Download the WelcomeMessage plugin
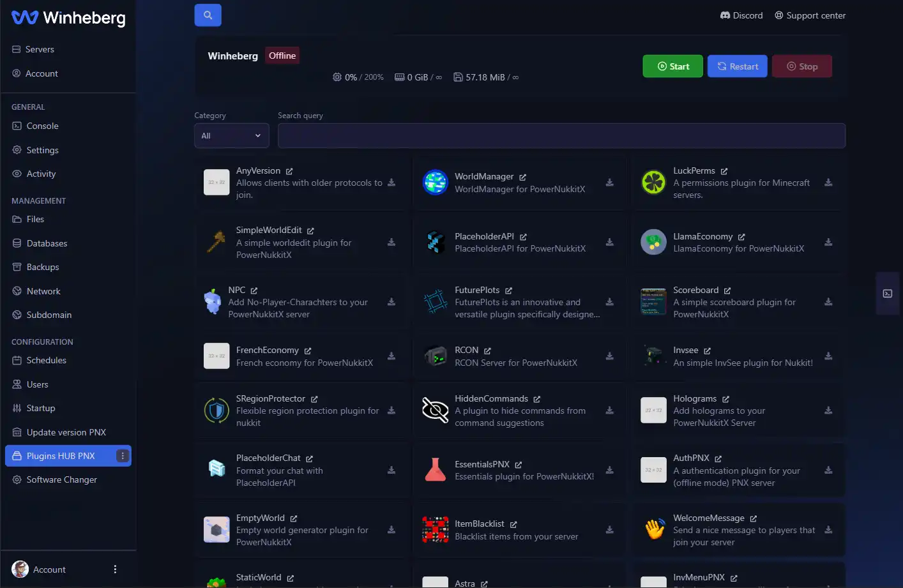This screenshot has width=903, height=588. click(x=828, y=530)
